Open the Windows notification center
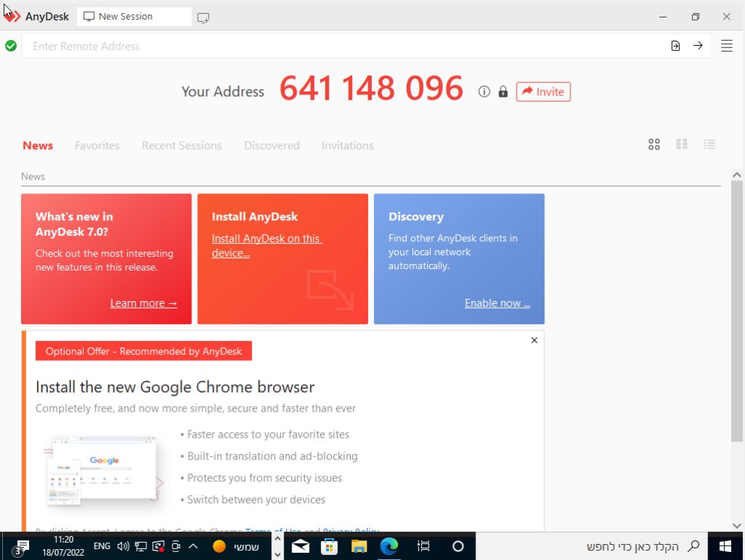This screenshot has width=745, height=560. click(x=21, y=547)
